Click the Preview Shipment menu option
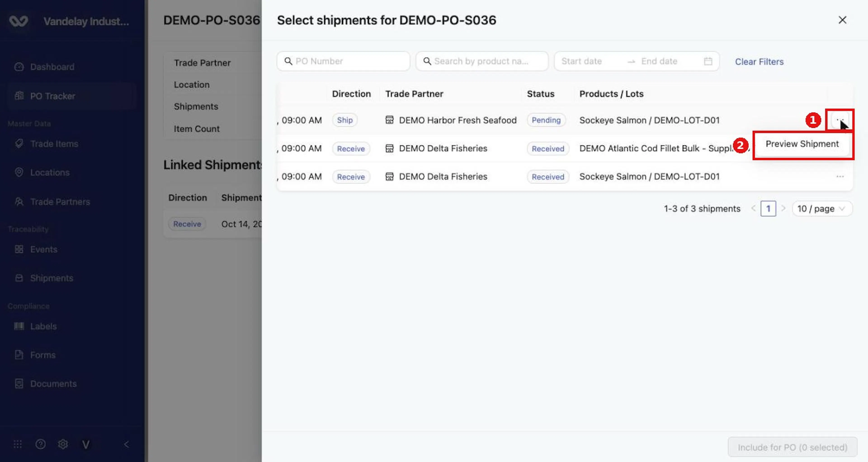 coord(802,144)
